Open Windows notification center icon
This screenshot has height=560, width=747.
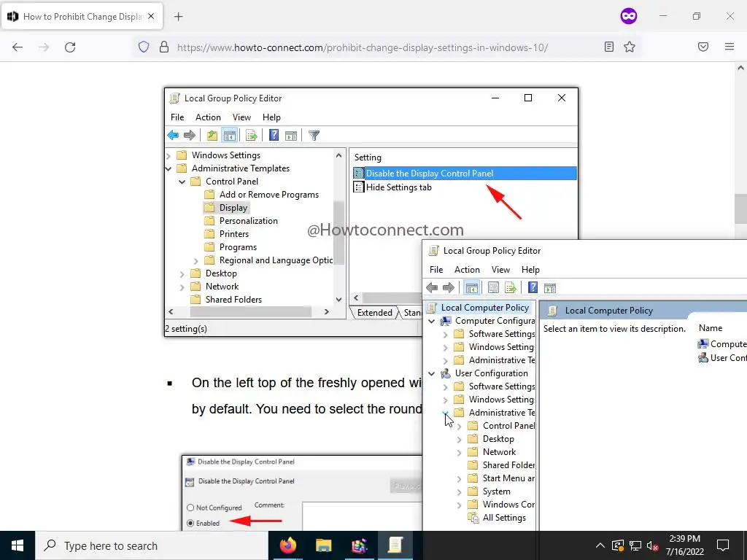723,545
